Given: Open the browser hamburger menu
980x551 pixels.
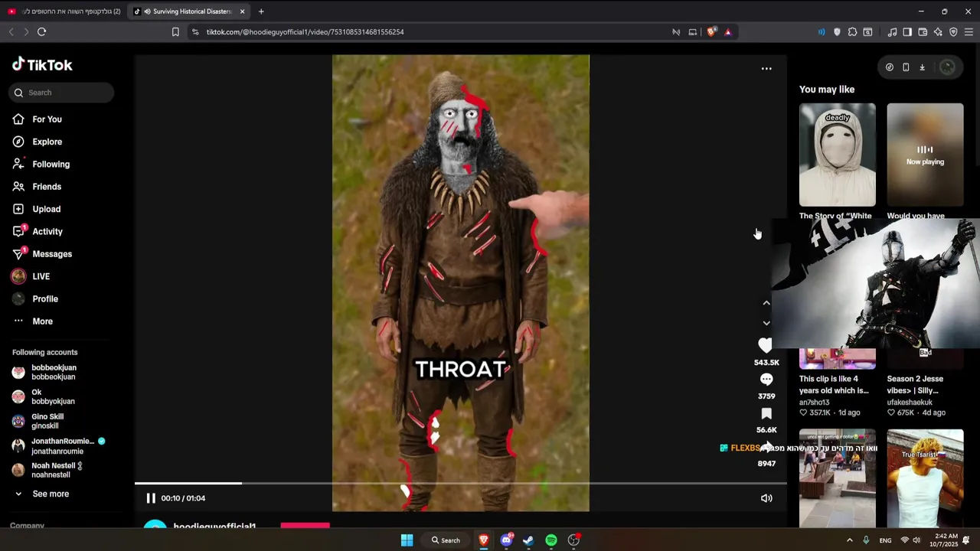Looking at the screenshot, I should click(969, 32).
